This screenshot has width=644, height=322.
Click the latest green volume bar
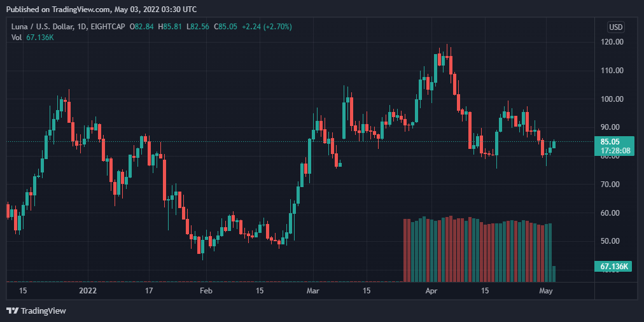(554, 274)
